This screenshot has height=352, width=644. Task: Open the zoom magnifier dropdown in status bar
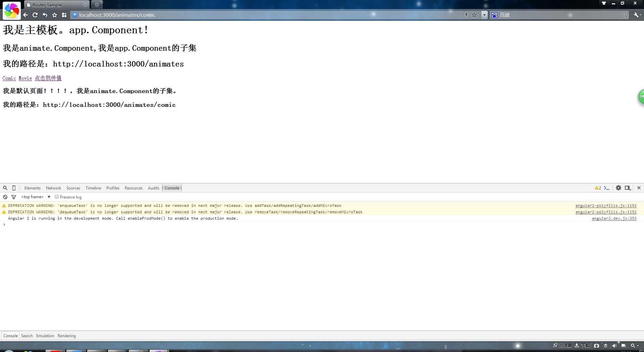point(634,346)
